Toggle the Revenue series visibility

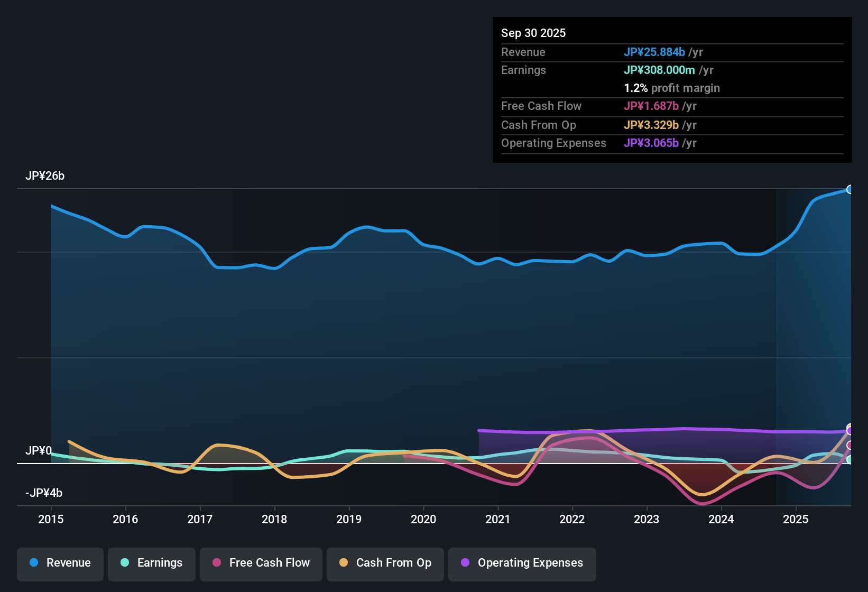point(60,563)
